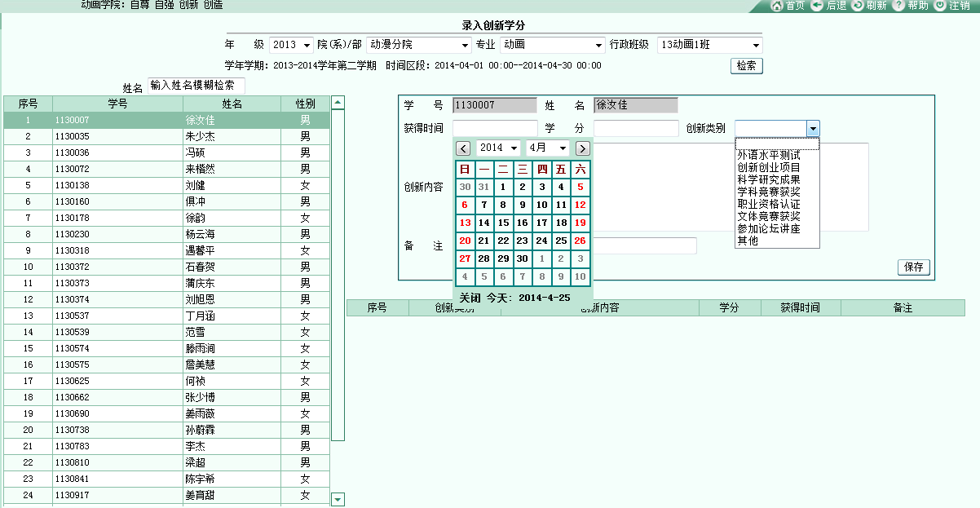
Task: Select 科学研究成果 from category list
Action: tap(768, 179)
